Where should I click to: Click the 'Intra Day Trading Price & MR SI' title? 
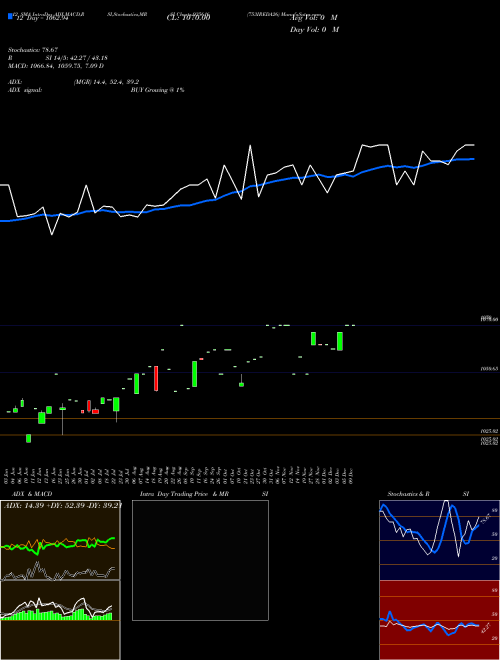point(204,494)
